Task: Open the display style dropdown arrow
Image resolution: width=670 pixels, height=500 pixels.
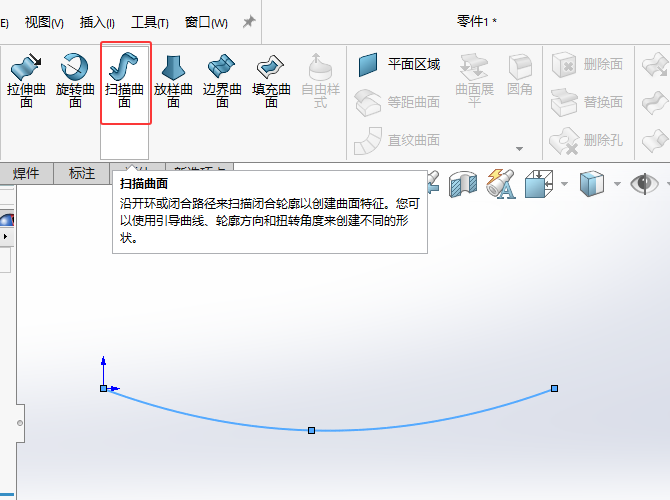Action: coord(617,184)
